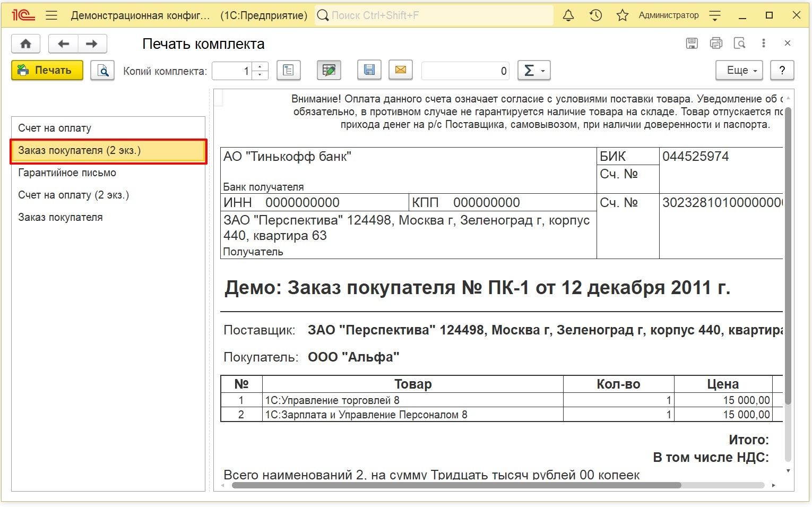Screen dimensions: 812x507
Task: Click the Администратор user name
Action: point(669,15)
